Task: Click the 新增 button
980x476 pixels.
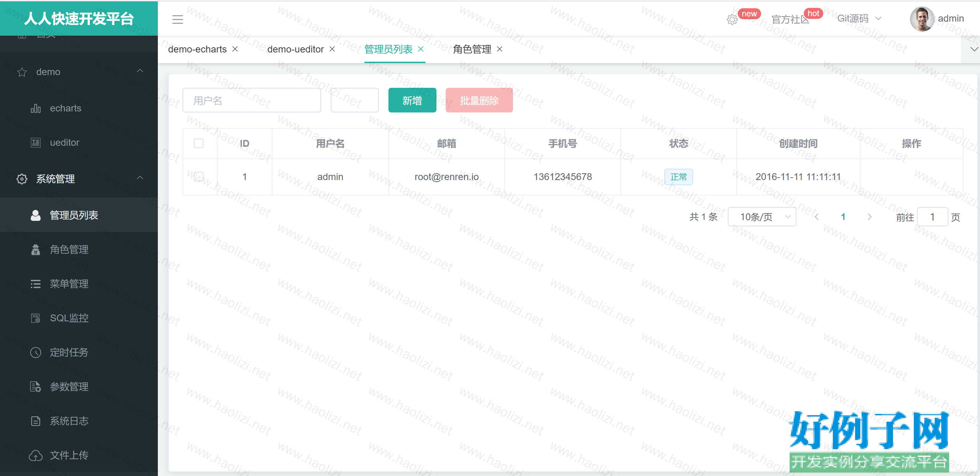Action: coord(412,100)
